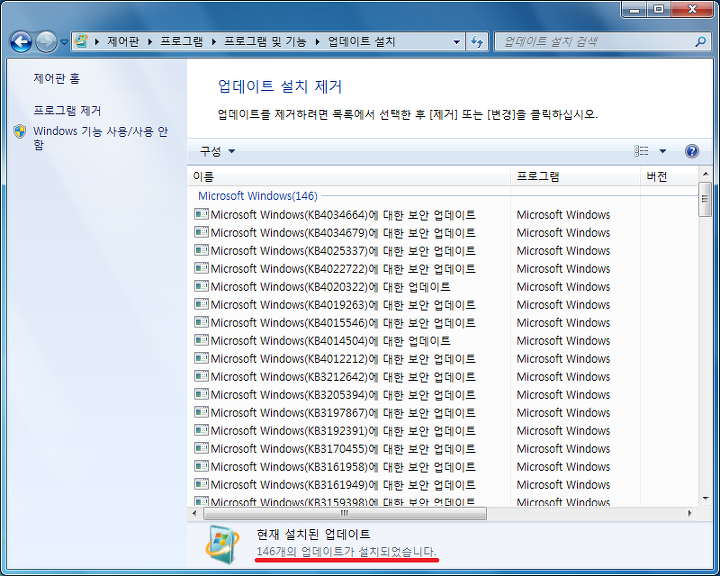720x576 pixels.
Task: Click the Control Panel icon in address bar
Action: [81, 41]
